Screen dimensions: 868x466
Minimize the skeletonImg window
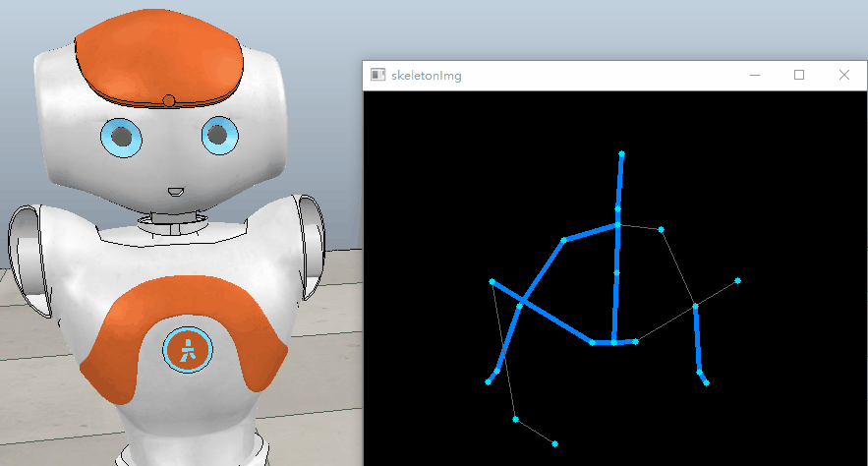click(755, 75)
